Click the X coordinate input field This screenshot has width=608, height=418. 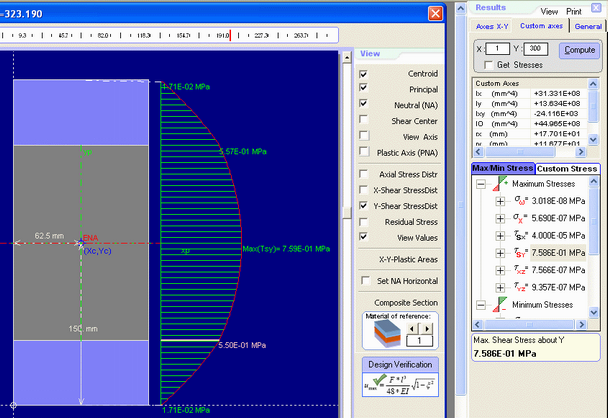coord(497,49)
